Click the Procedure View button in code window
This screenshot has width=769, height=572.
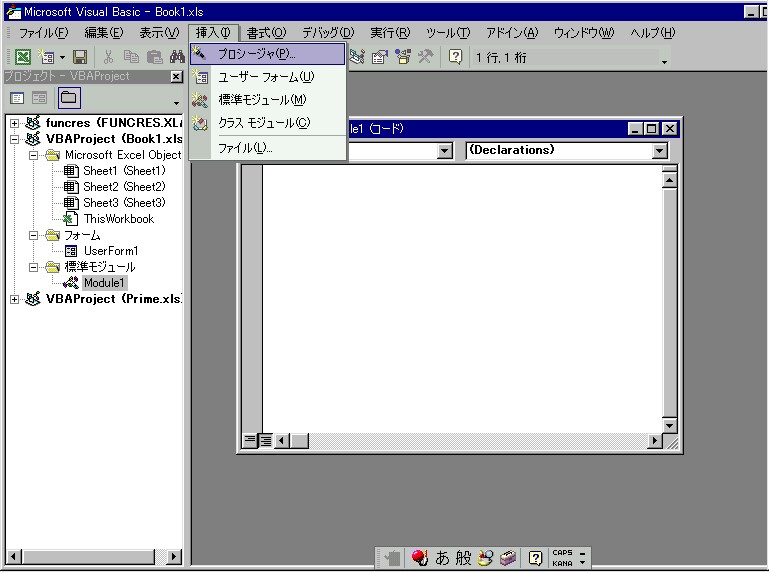click(x=250, y=441)
